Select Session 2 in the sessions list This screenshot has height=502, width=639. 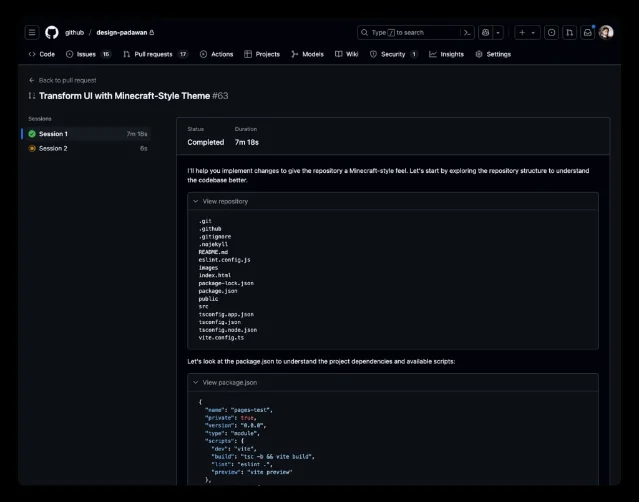[x=87, y=148]
